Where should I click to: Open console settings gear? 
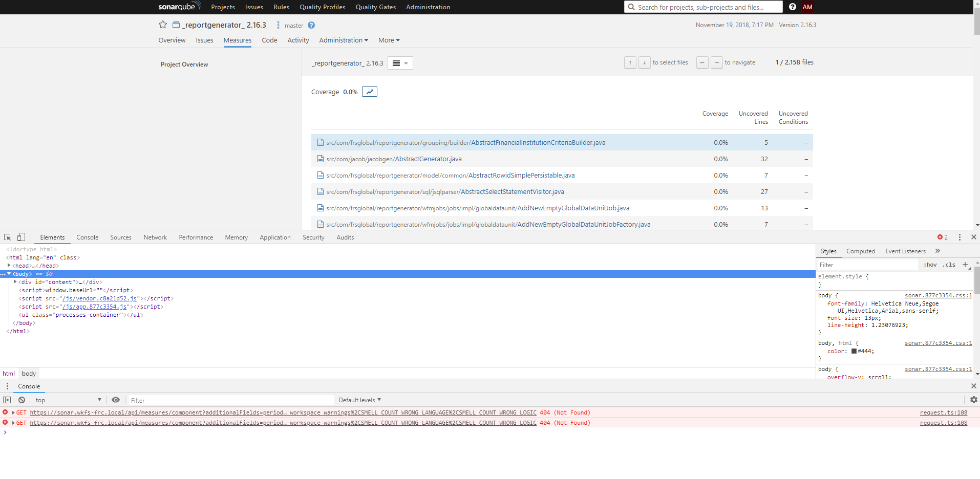coord(974,400)
